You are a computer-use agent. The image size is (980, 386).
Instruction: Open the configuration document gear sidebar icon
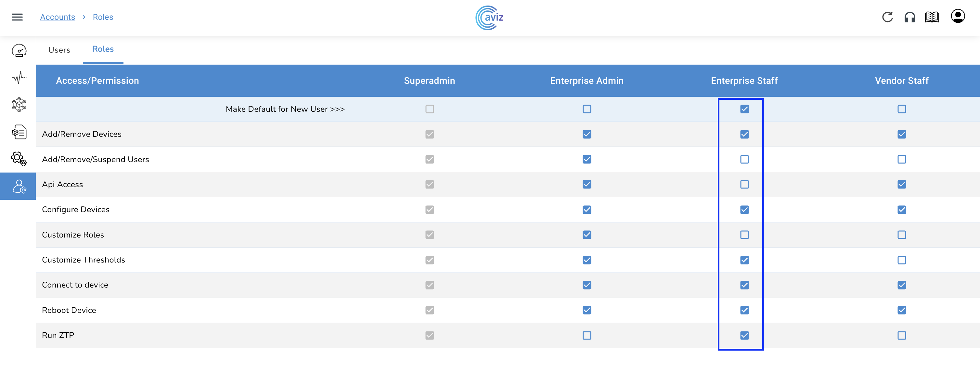(19, 132)
